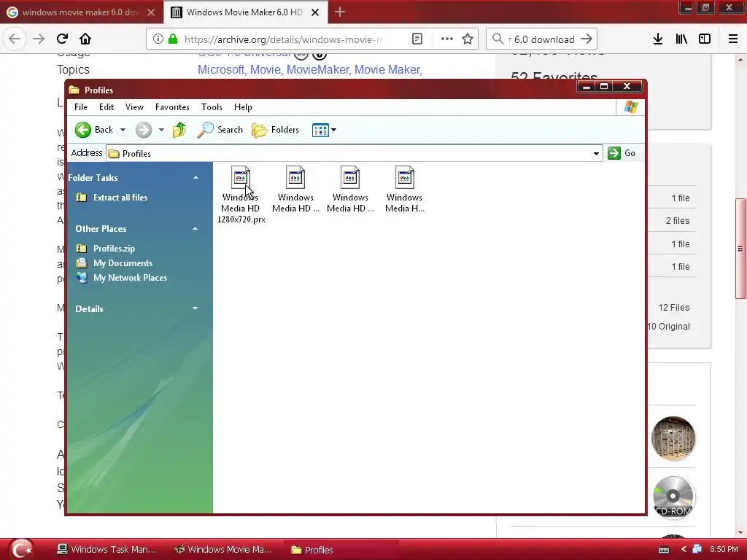747x560 pixels.
Task: Click the green Back arrow in Profiles window
Action: coord(83,130)
